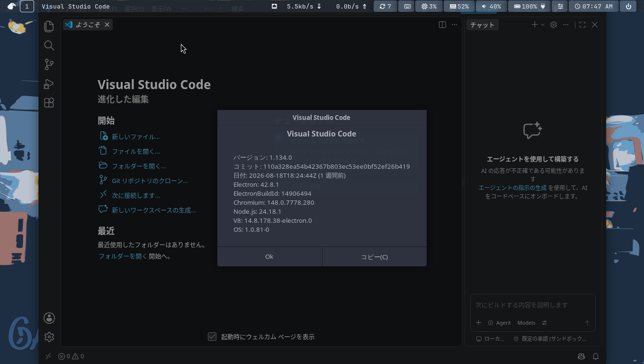Click the memory usage indicator 52%
The height and width of the screenshot is (364, 644).
coord(458,7)
